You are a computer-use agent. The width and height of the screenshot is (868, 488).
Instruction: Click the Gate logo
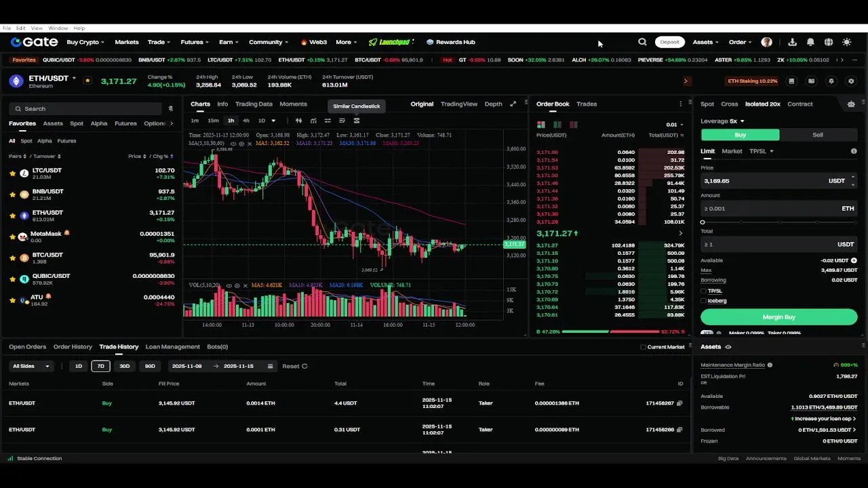(x=34, y=42)
